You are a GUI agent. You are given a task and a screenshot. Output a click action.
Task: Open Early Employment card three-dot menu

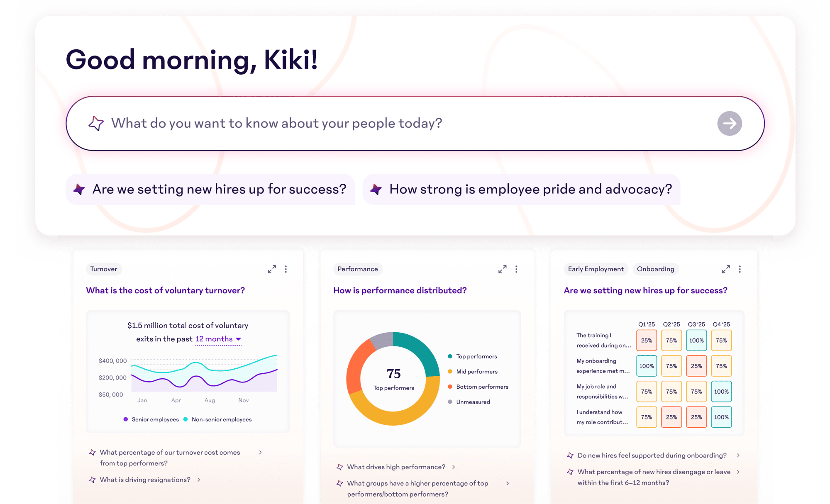[x=740, y=269]
